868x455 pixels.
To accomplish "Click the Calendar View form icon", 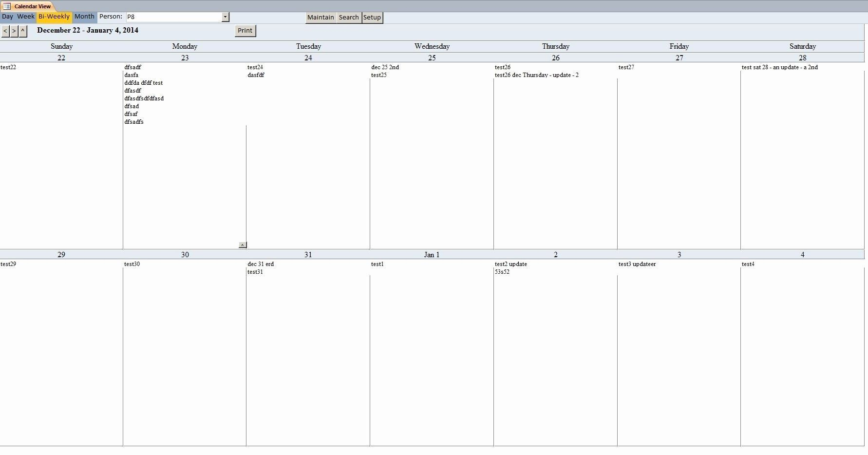I will point(7,6).
